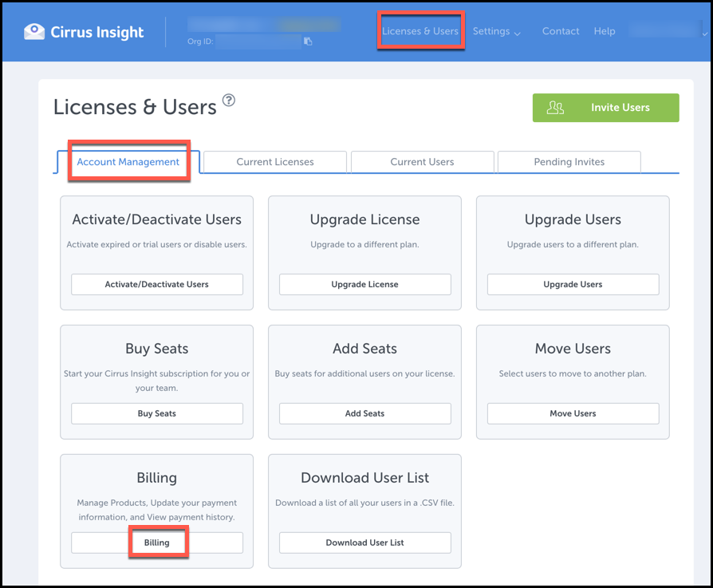Click 'Upgrade users to a different plan.' text

click(x=573, y=245)
